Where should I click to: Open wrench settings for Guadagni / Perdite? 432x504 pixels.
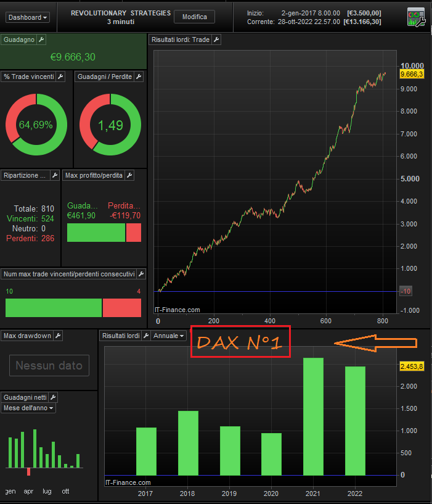point(139,76)
